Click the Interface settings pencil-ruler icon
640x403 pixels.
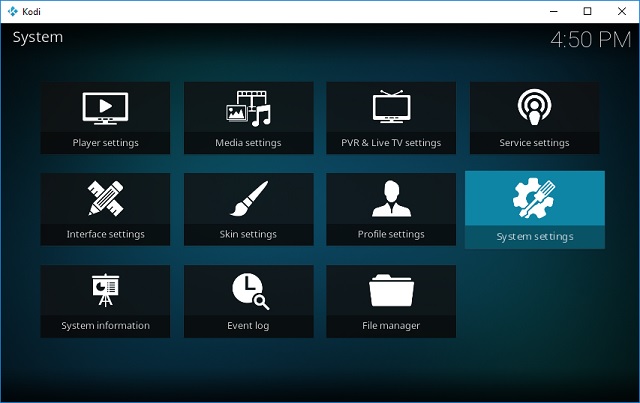click(105, 199)
